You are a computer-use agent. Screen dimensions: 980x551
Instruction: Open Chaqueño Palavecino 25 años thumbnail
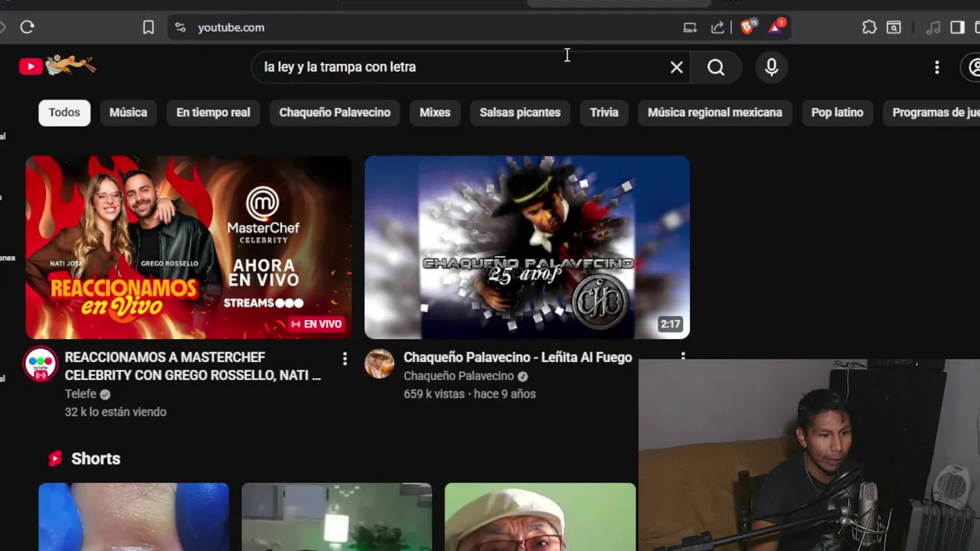pyautogui.click(x=527, y=247)
